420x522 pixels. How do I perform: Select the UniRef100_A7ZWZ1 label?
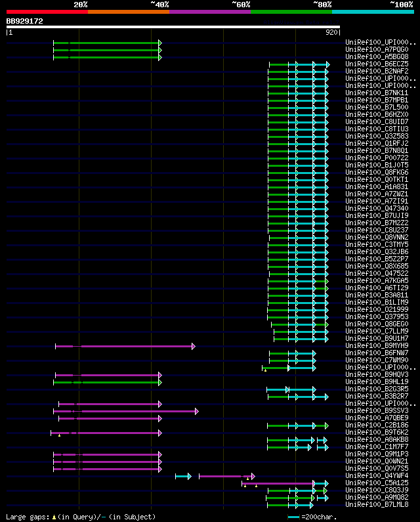point(377,194)
